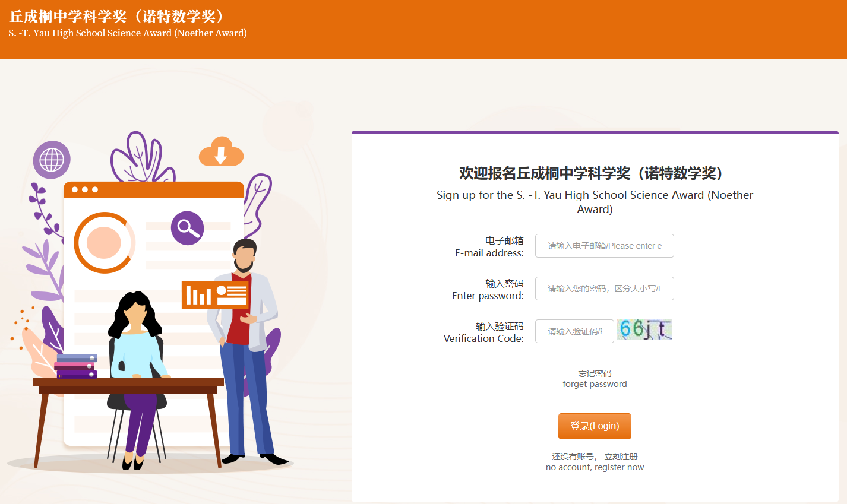Click the orange cloud download icon
Viewport: 847px width, 504px height.
(221, 153)
